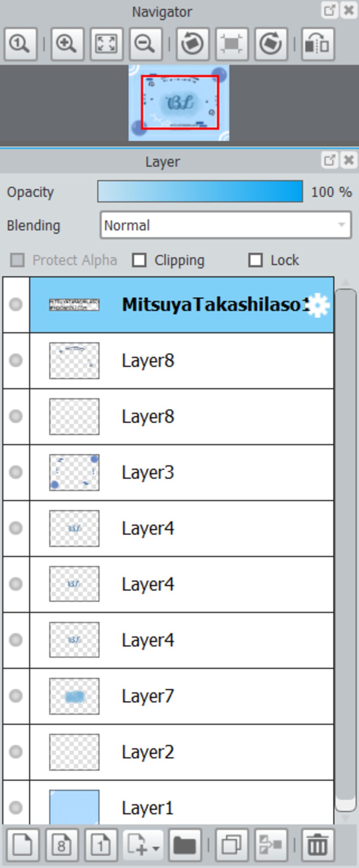Screen dimensions: 359x868
Task: Enable the Clipping checkbox
Action: coord(139,261)
